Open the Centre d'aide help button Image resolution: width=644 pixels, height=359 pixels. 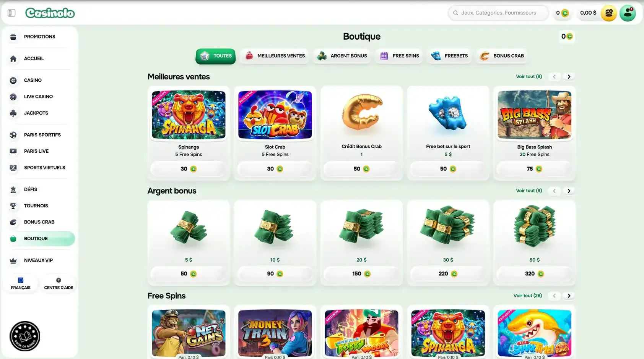click(x=59, y=284)
